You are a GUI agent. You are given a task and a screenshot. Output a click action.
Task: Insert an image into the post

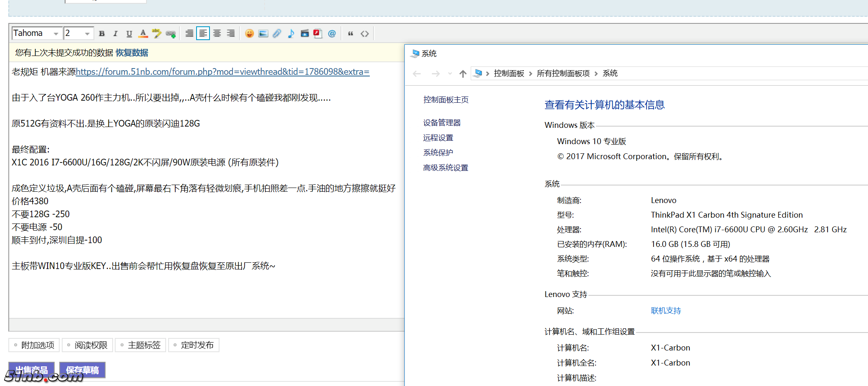click(x=263, y=33)
